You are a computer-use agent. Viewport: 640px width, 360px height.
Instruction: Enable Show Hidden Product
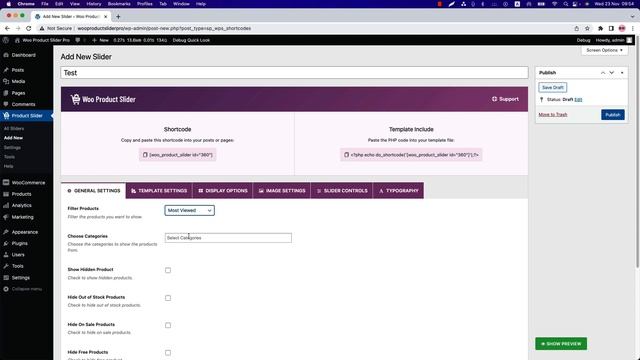click(x=168, y=270)
